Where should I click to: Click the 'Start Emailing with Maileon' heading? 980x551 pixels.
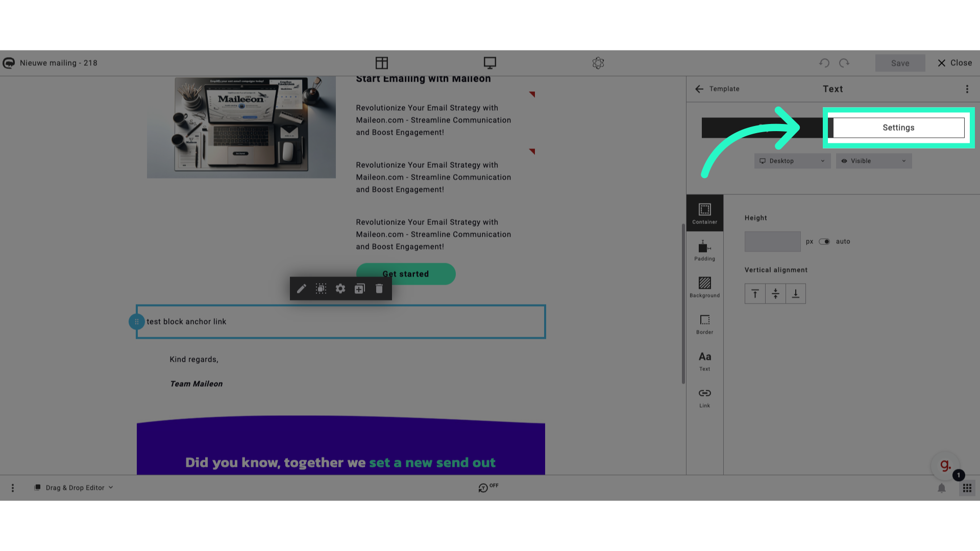click(423, 79)
